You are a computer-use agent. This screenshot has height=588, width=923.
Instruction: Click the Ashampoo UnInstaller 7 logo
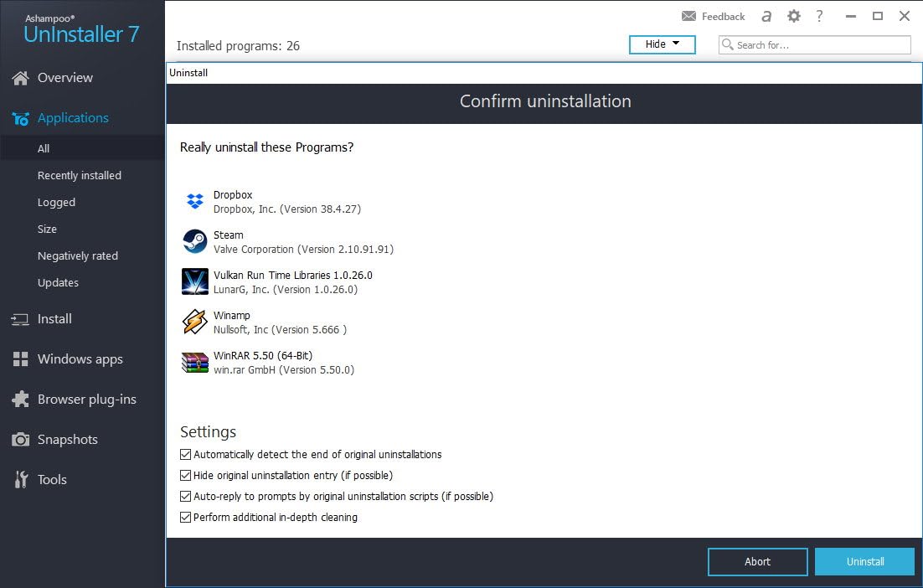pos(81,29)
